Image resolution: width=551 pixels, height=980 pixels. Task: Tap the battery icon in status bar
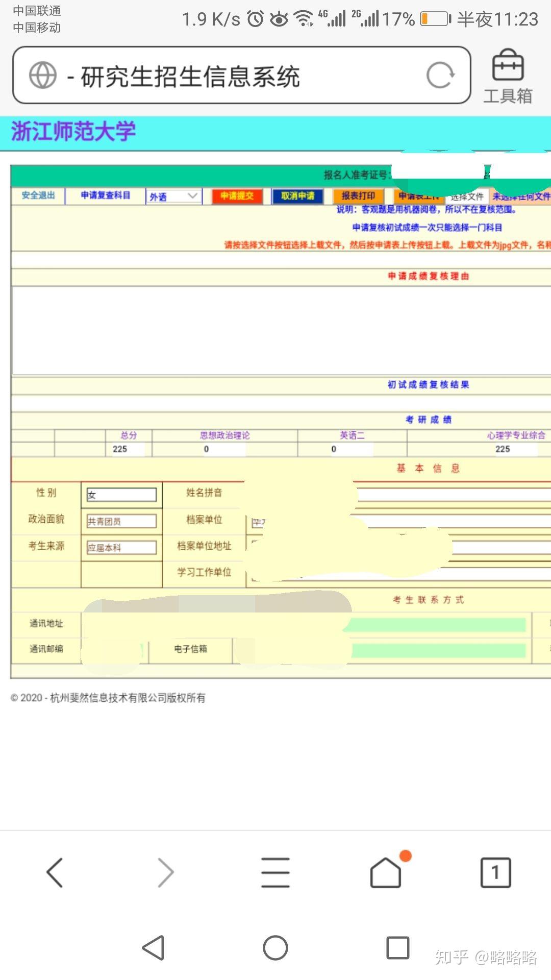[436, 19]
